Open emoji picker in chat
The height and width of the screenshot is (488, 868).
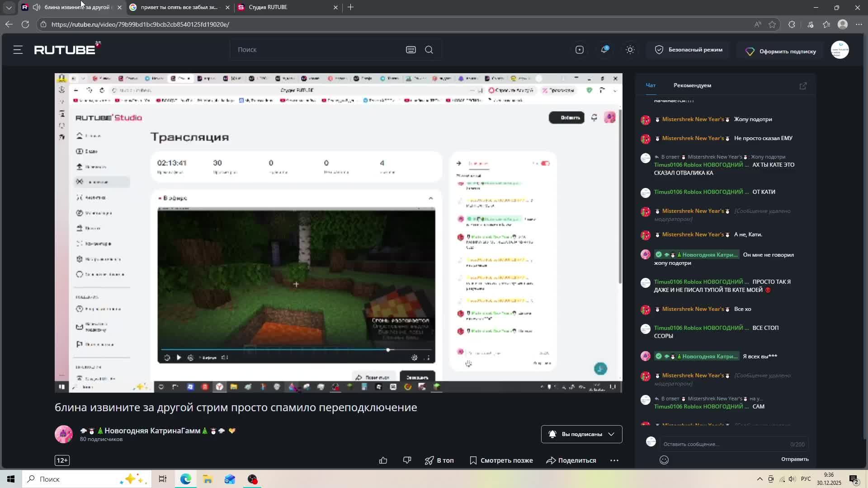point(664,460)
